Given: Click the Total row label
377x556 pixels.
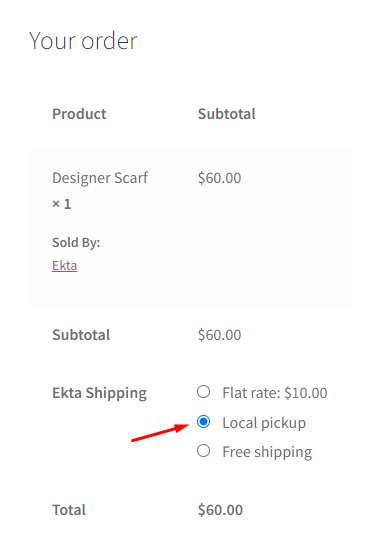Looking at the screenshot, I should [x=69, y=510].
